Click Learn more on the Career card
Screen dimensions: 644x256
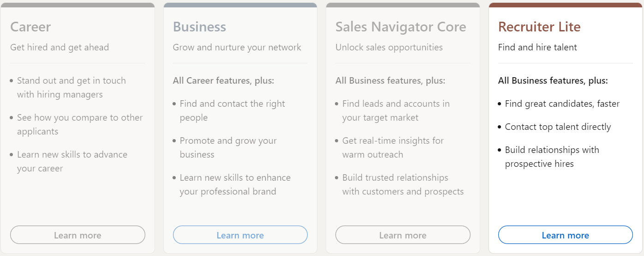tap(78, 235)
